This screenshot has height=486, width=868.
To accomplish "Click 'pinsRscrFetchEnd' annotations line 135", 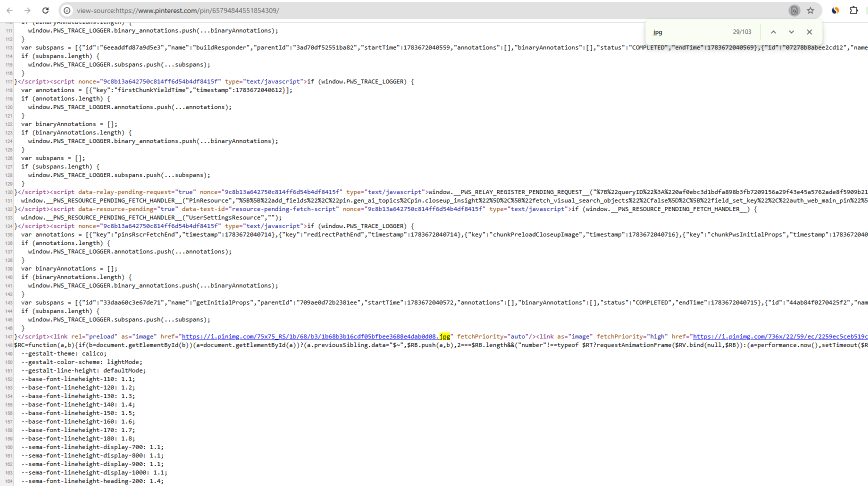I will tap(444, 234).
